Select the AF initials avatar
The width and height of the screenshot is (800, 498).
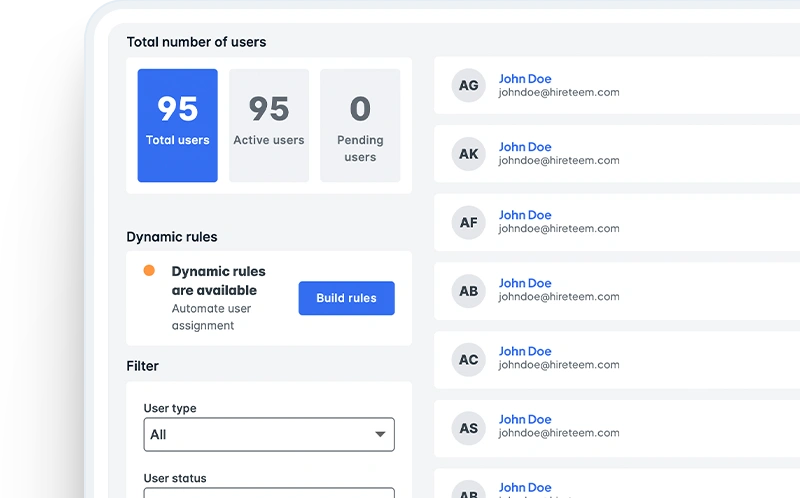coord(468,223)
